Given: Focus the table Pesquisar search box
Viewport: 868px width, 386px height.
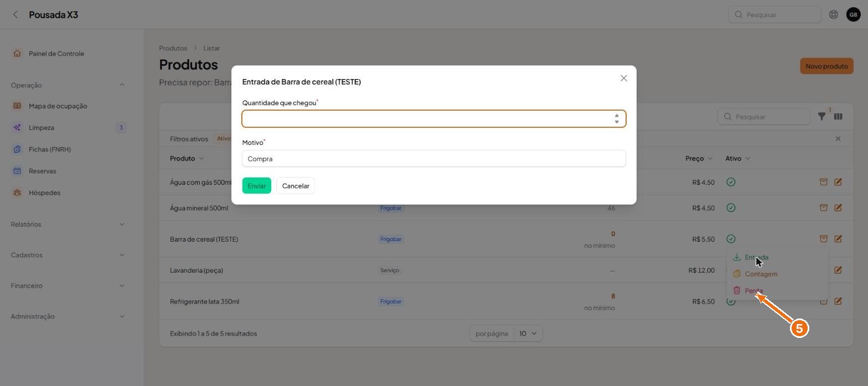Looking at the screenshot, I should (764, 117).
